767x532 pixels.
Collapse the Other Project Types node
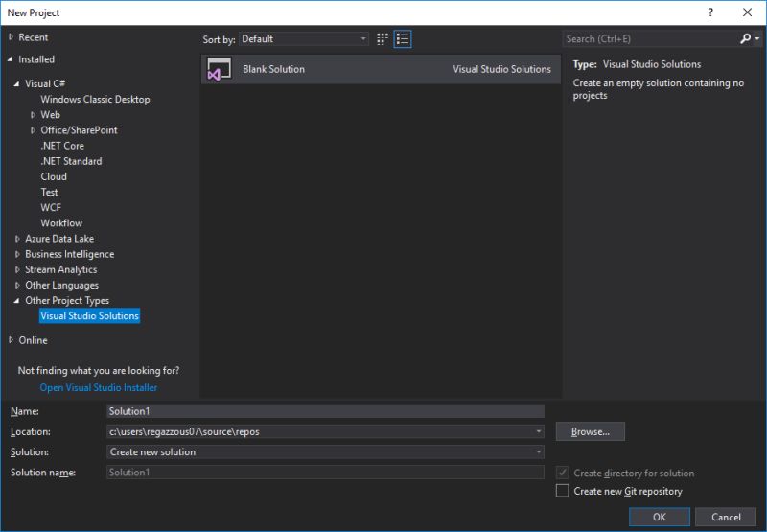pyautogui.click(x=17, y=301)
